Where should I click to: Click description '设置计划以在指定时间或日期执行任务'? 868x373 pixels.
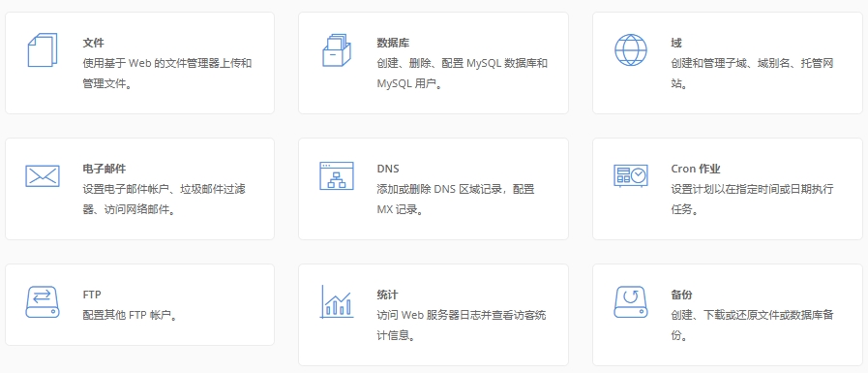752,200
